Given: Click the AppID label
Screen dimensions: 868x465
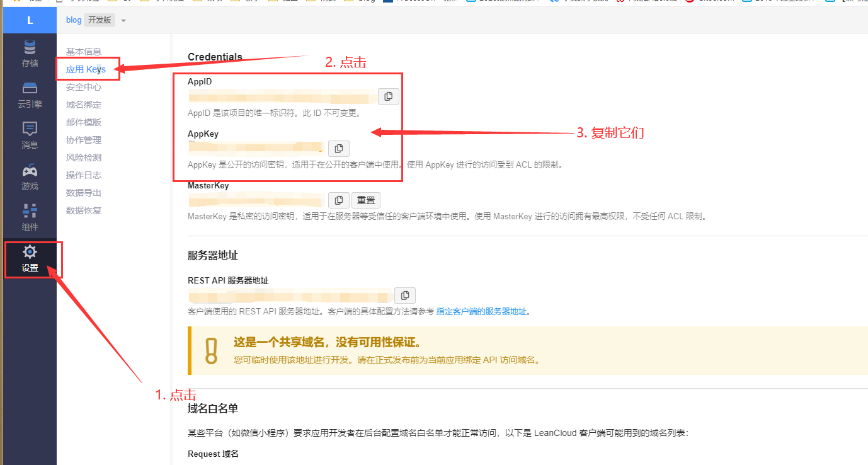Looking at the screenshot, I should [200, 82].
